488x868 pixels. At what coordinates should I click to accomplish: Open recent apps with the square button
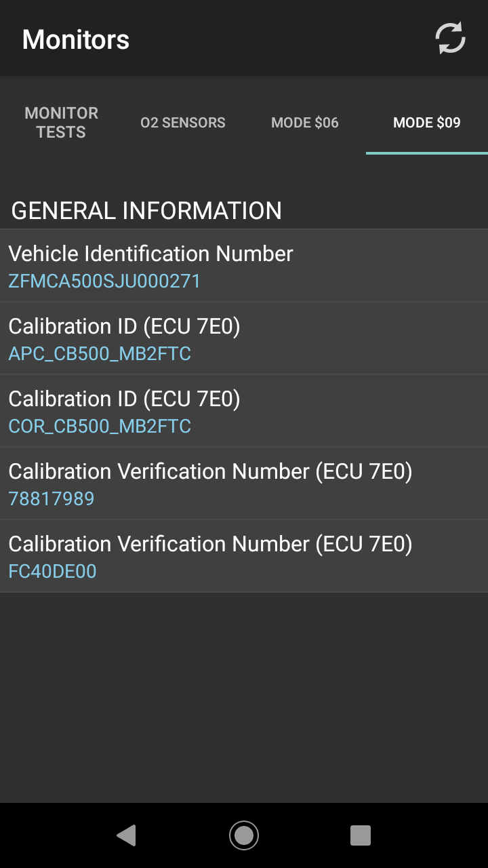click(360, 835)
